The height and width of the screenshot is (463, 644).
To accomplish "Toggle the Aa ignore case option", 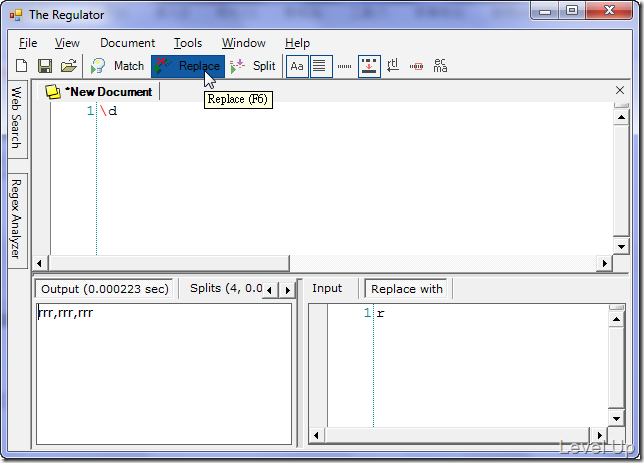I will [x=297, y=66].
